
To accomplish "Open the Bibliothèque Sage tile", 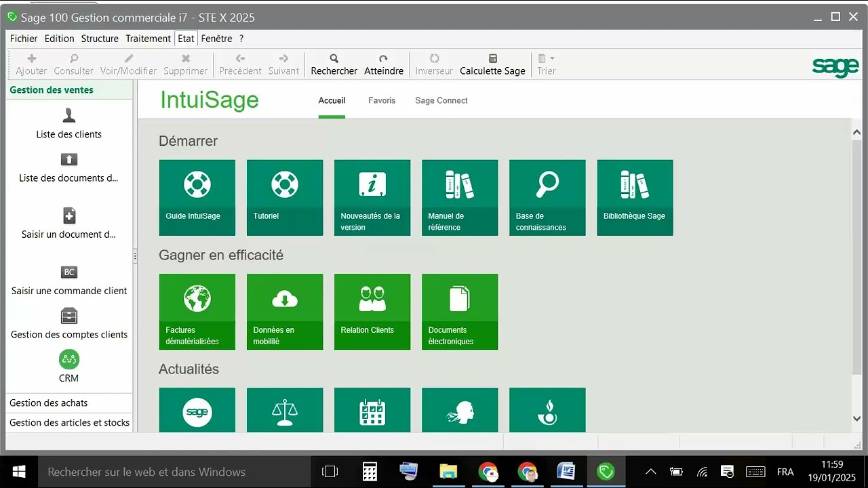I will coord(635,198).
